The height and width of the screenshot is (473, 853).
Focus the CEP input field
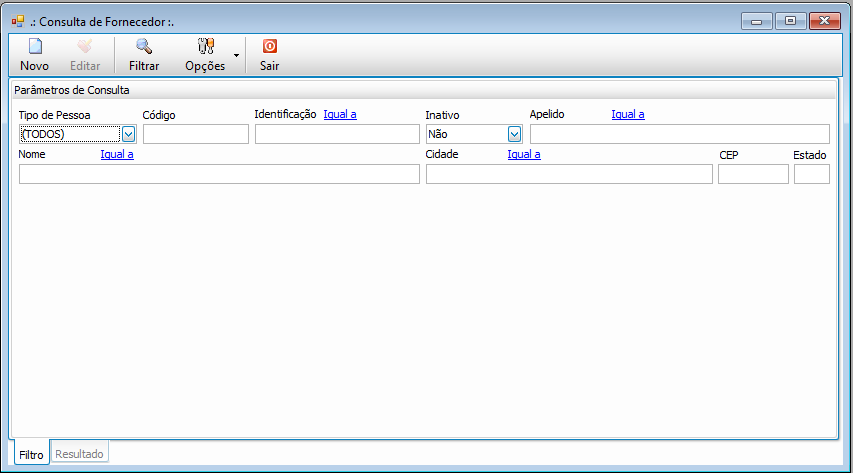click(753, 174)
